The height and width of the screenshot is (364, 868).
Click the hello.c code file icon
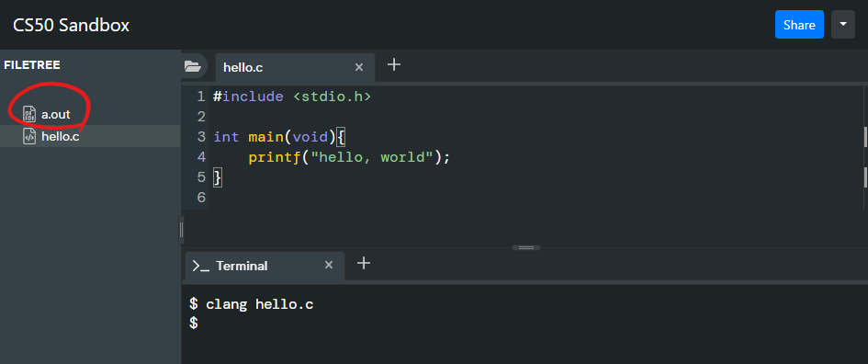pyautogui.click(x=29, y=136)
